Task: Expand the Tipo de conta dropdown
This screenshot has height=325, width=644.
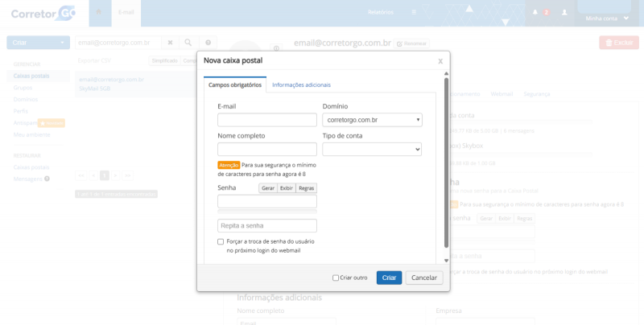Action: coord(372,150)
